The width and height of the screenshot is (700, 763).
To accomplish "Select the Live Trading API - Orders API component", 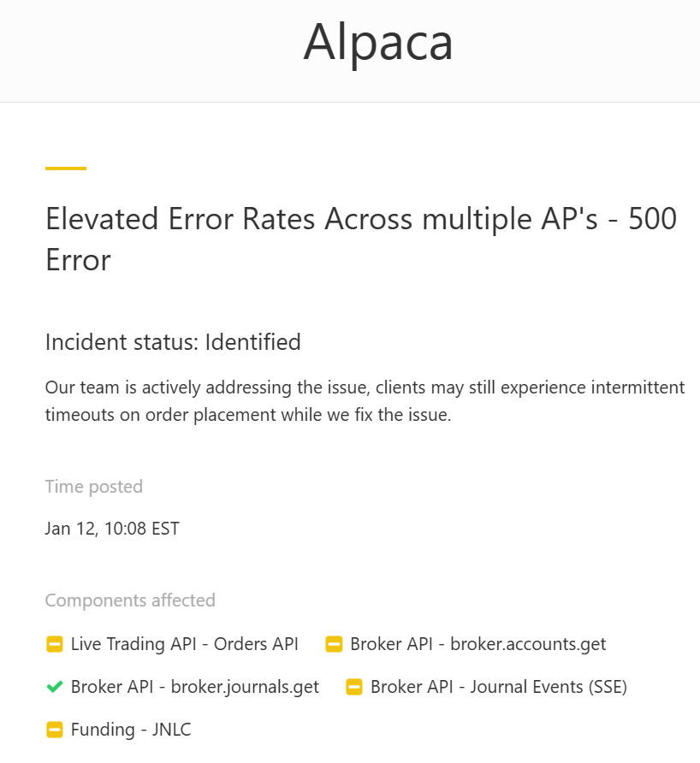I will [x=184, y=644].
